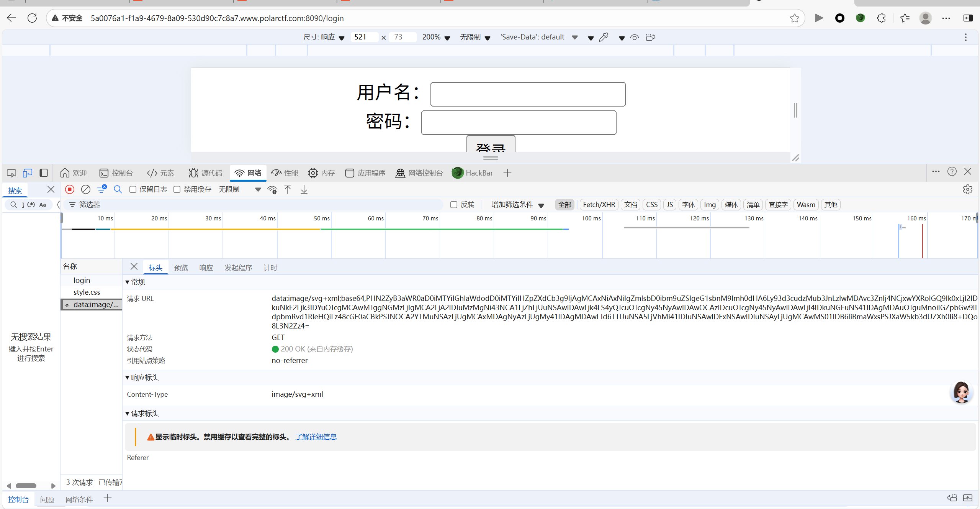Screen dimensions: 980x509
Task: Click the search panel horizontal scrollbar
Action: (26, 486)
